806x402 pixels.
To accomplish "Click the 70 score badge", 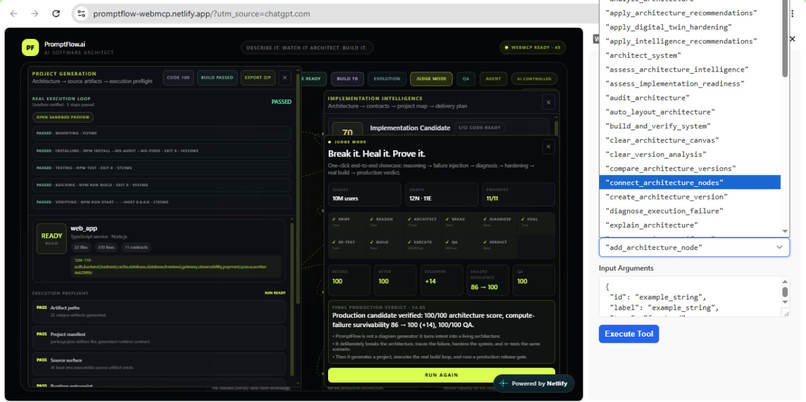I will [x=347, y=130].
